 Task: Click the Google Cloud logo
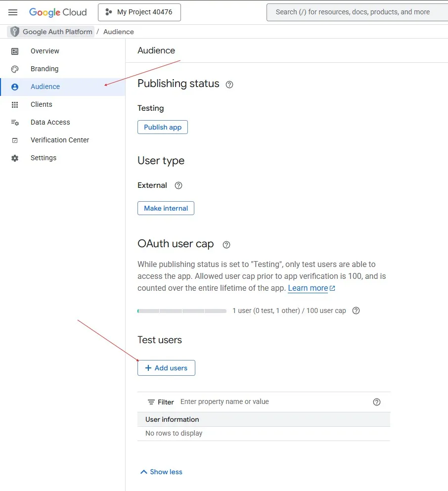[58, 12]
